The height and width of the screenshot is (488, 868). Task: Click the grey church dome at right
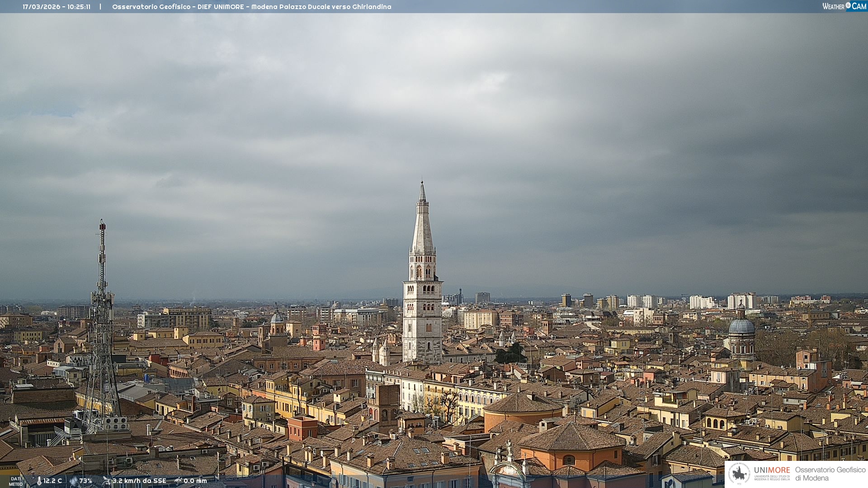(x=741, y=326)
